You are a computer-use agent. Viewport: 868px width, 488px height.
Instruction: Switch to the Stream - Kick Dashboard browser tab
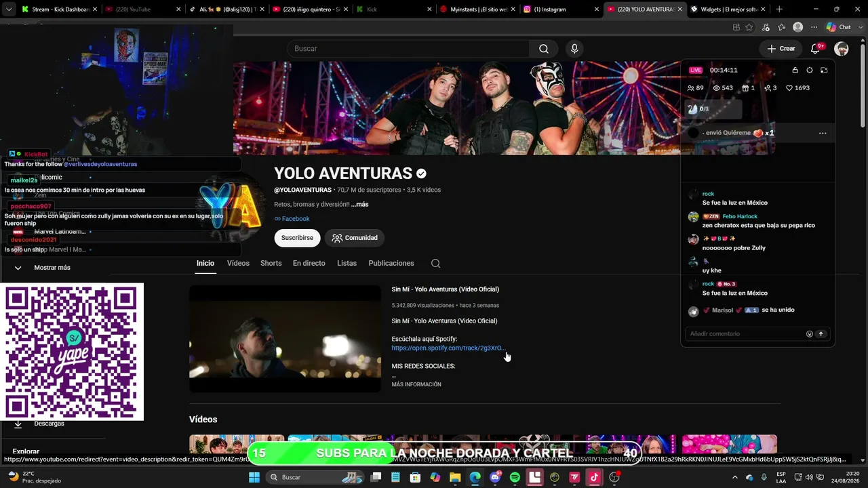(x=60, y=9)
